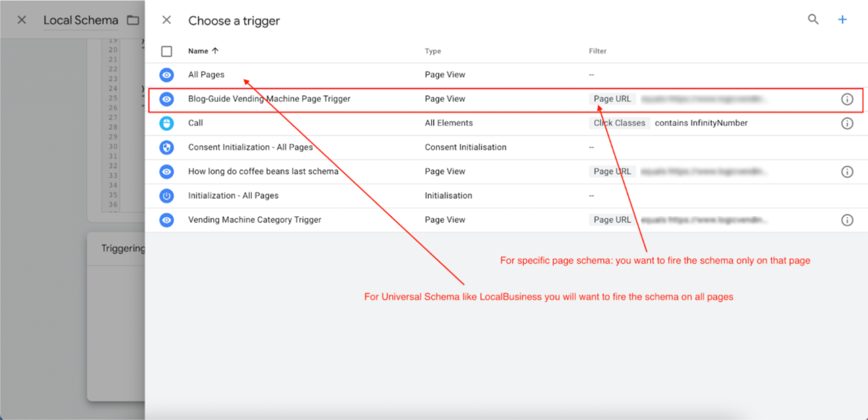
Task: Click the folder icon beside Local Schema
Action: click(x=132, y=20)
